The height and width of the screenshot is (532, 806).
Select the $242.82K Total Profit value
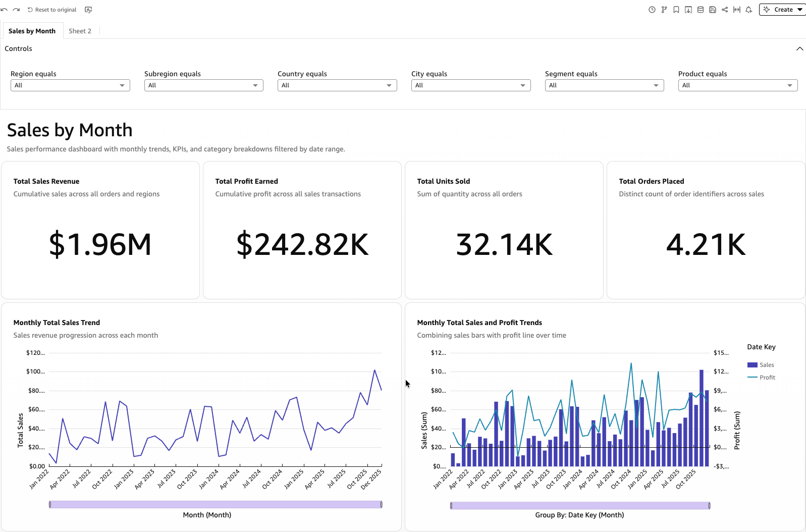coord(302,245)
